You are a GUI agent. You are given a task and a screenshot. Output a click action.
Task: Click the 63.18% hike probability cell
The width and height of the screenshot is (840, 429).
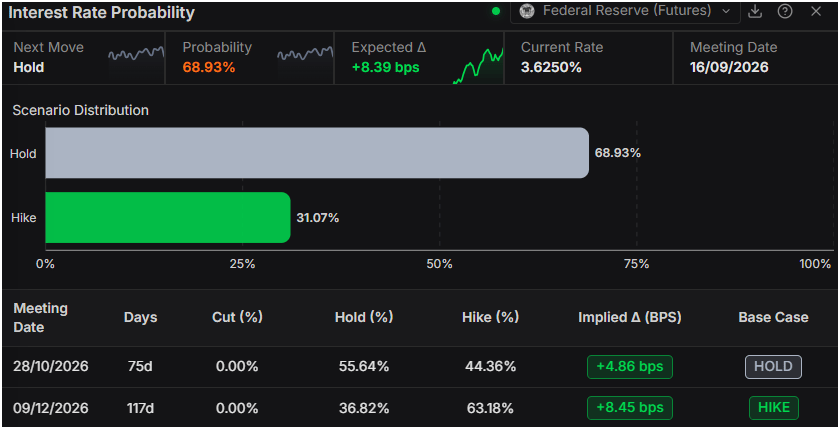pyautogui.click(x=490, y=408)
